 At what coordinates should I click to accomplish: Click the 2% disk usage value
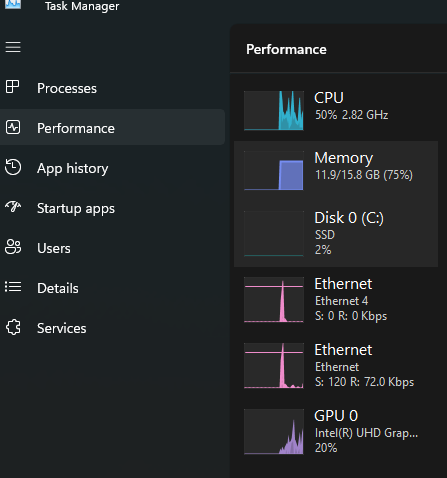point(323,250)
